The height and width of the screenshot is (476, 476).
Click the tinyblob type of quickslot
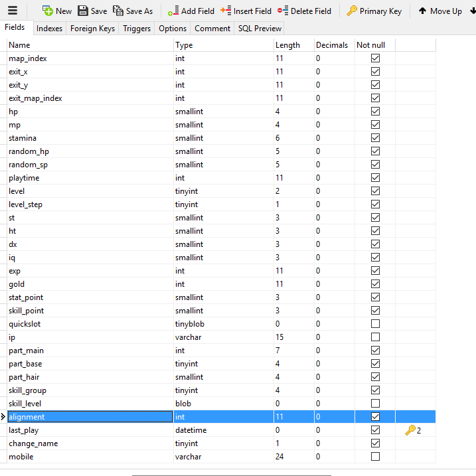tap(190, 324)
